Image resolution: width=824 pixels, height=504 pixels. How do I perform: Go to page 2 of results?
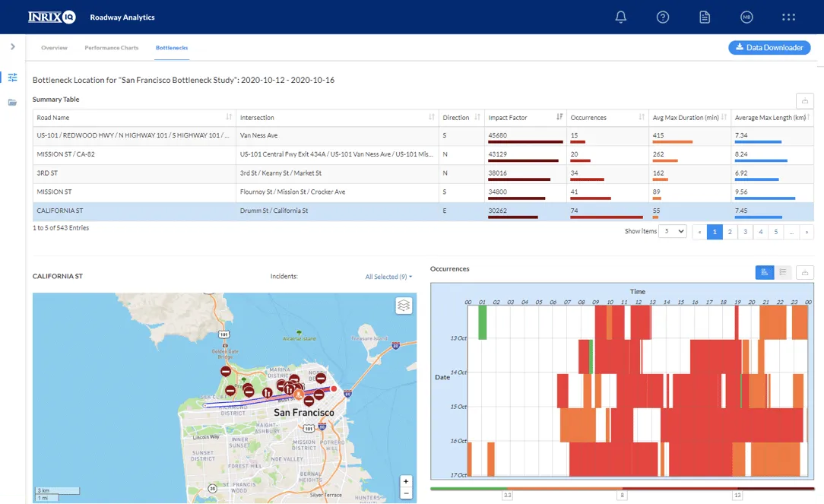[x=730, y=232]
